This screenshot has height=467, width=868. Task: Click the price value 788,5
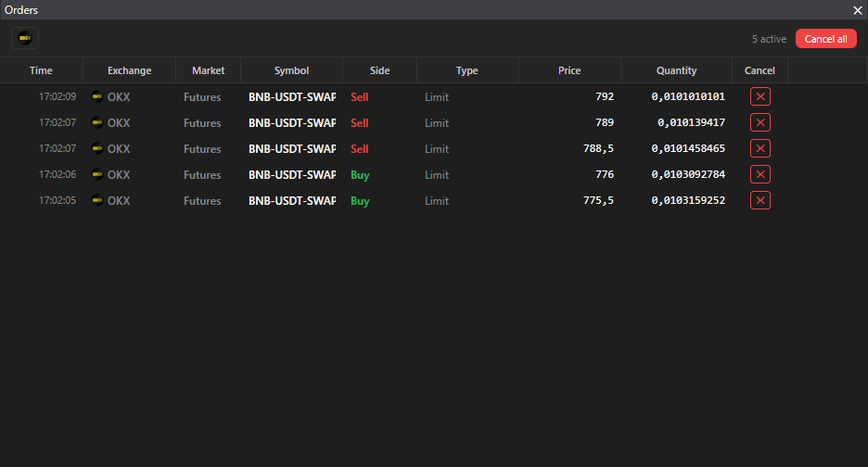tap(598, 148)
